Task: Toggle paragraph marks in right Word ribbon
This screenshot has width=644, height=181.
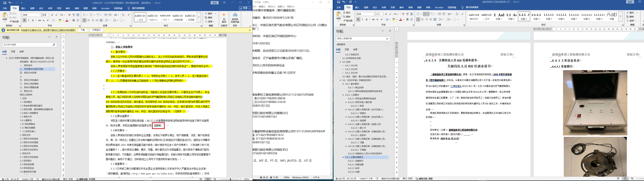Action: (462, 14)
